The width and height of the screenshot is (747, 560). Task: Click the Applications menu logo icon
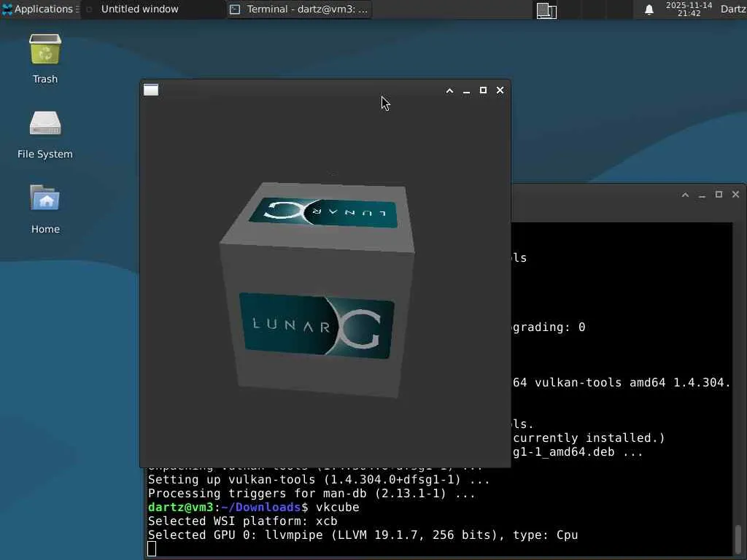pyautogui.click(x=7, y=9)
